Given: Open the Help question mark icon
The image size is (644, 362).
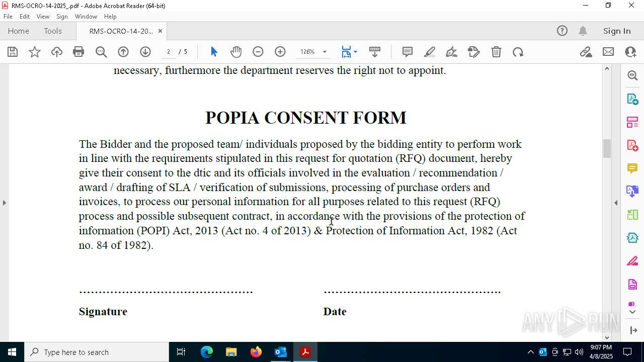Looking at the screenshot, I should (562, 31).
